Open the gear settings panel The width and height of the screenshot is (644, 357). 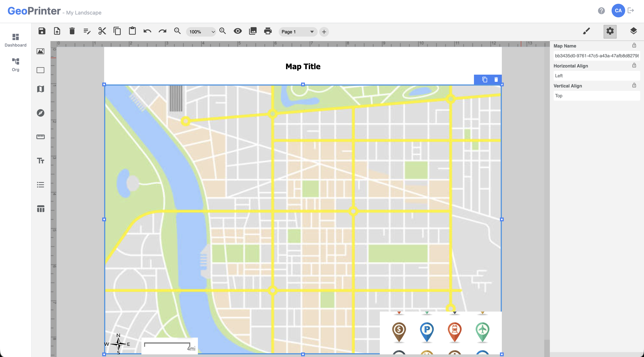610,31
